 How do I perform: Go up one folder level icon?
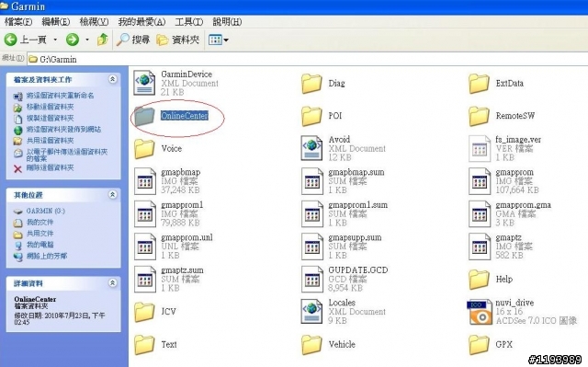(102, 40)
